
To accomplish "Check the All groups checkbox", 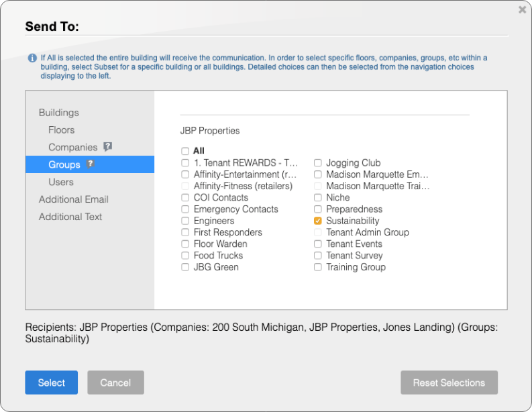I will tap(185, 151).
